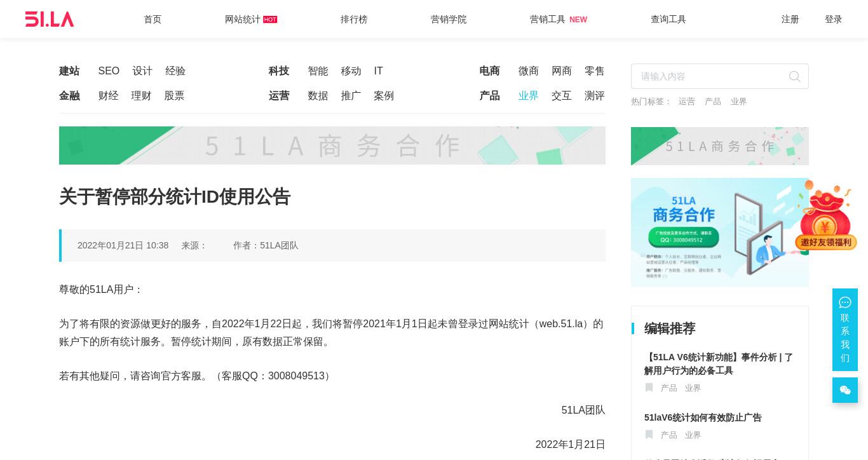Select the 电商 category heading
The height and width of the screenshot is (460, 868).
click(x=489, y=71)
